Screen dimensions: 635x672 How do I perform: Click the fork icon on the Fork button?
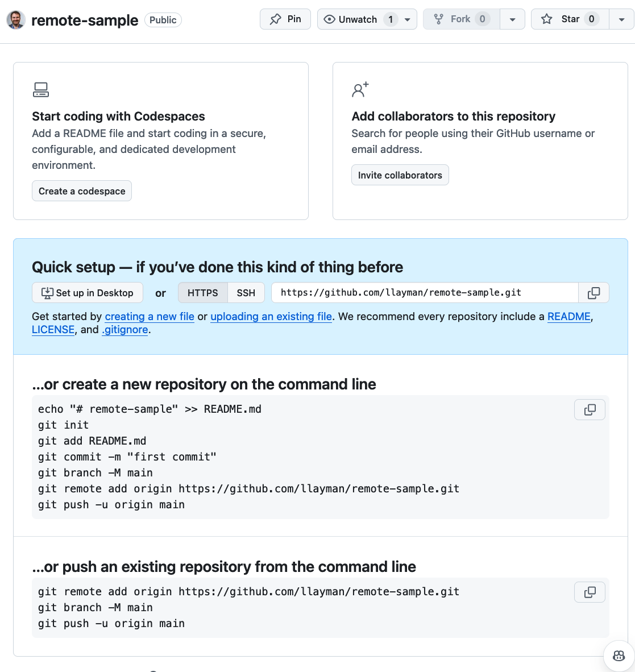(439, 19)
